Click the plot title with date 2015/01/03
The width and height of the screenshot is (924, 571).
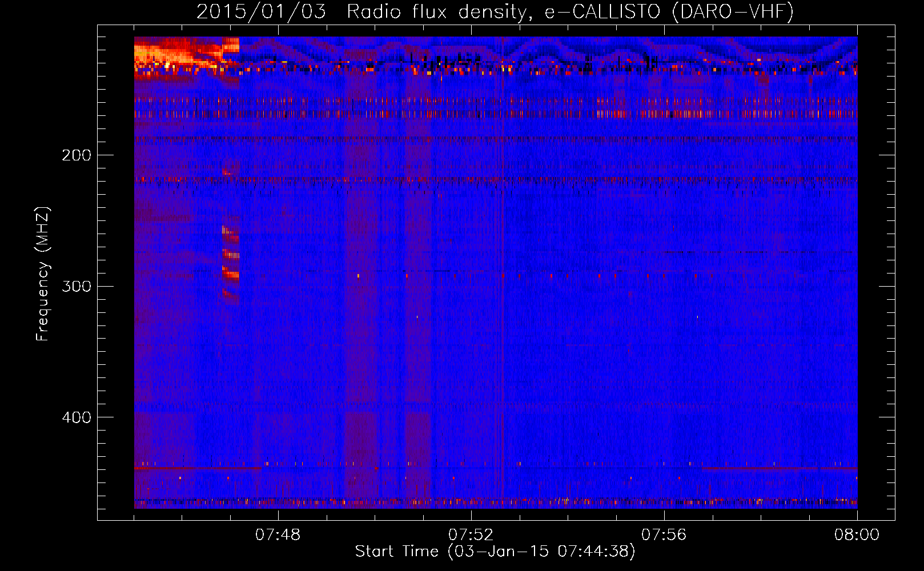click(x=495, y=11)
